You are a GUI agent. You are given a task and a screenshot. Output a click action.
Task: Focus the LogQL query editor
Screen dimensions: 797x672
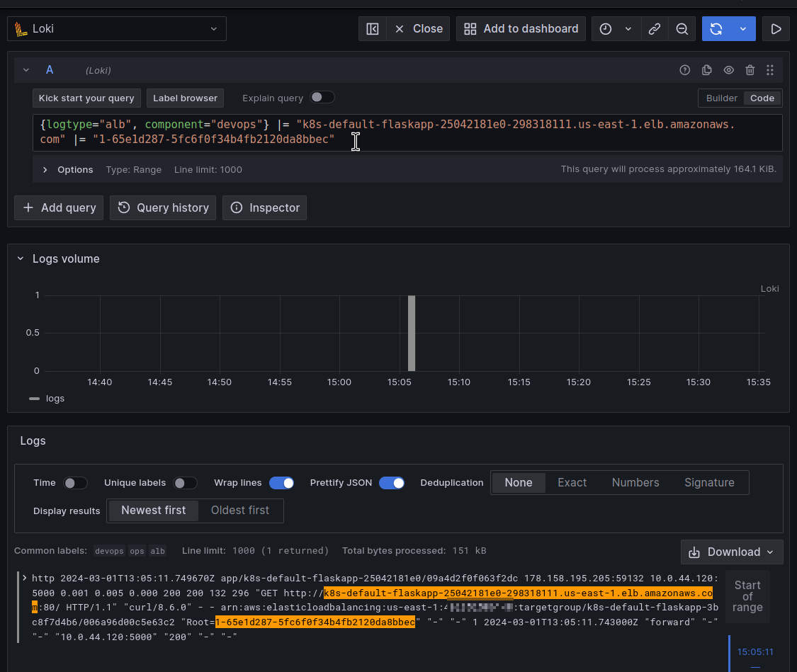pos(407,132)
